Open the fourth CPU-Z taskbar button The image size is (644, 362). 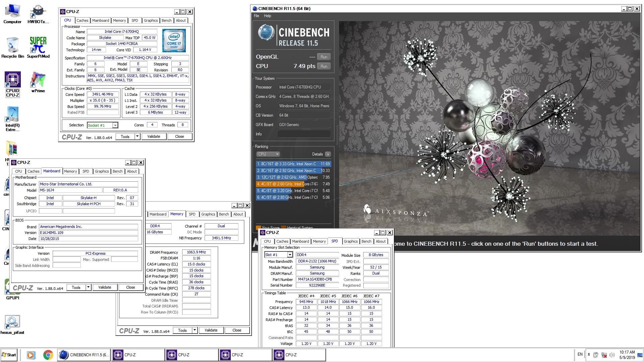coord(299,355)
